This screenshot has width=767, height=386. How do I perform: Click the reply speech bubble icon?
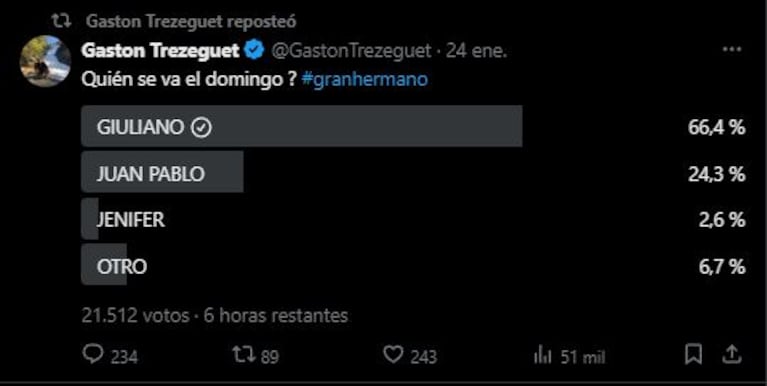pyautogui.click(x=93, y=354)
